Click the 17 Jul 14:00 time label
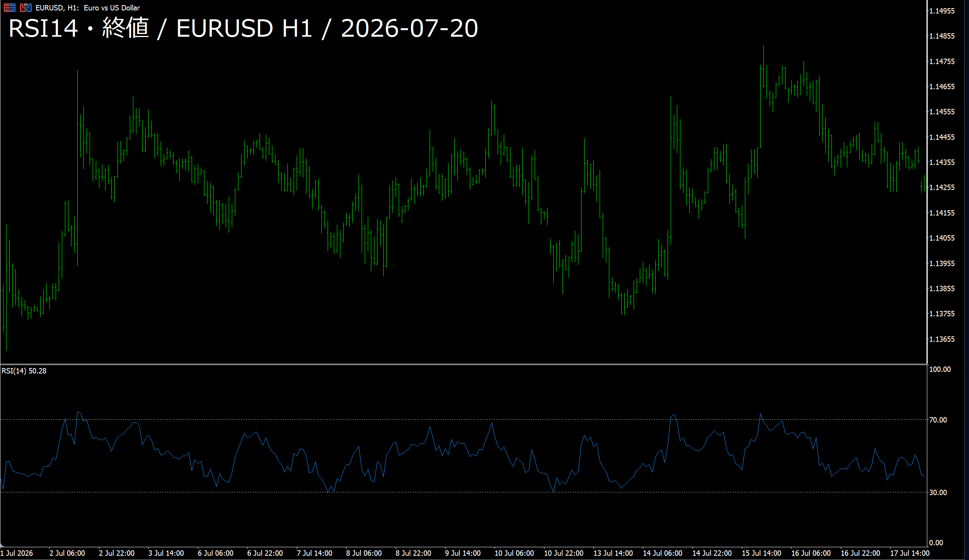The height and width of the screenshot is (560, 969). pos(910,553)
